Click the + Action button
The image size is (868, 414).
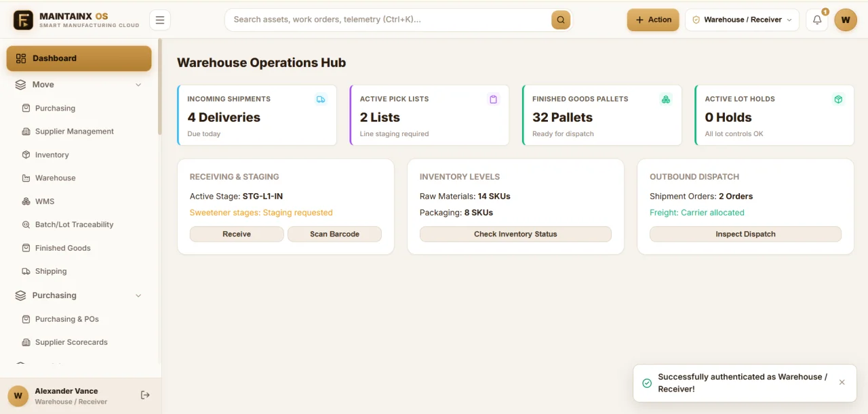click(653, 20)
